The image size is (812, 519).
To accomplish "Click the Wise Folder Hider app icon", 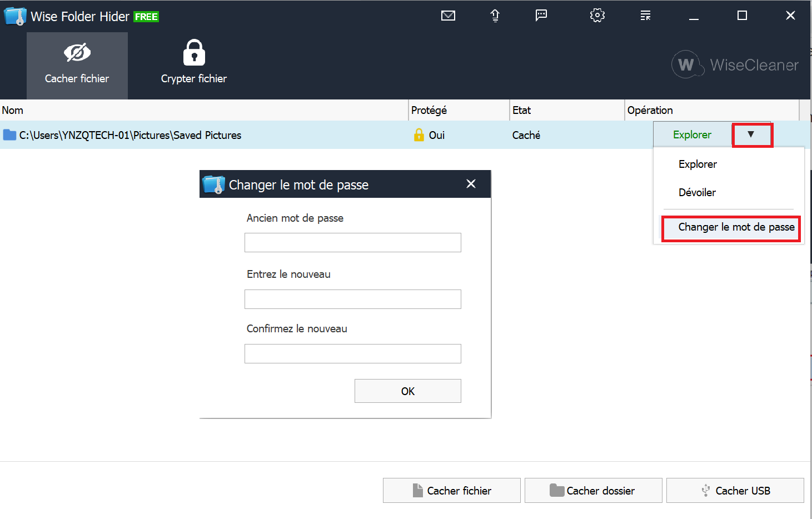I will click(x=15, y=16).
